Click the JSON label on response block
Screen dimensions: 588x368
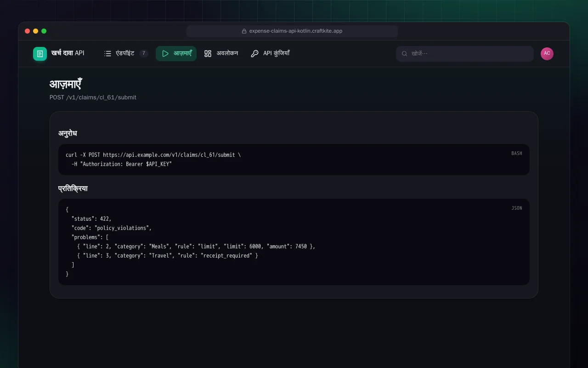point(517,208)
